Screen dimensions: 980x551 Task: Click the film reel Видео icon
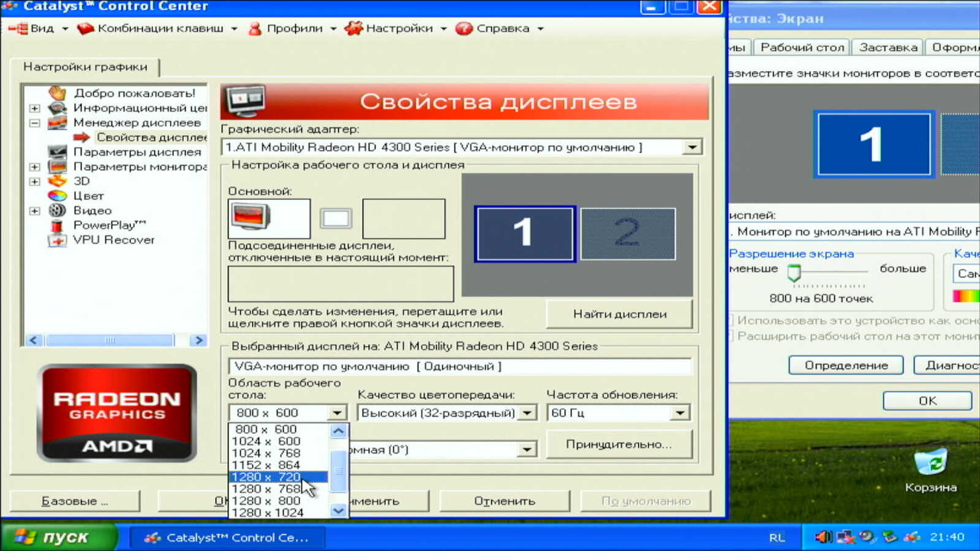click(x=57, y=211)
